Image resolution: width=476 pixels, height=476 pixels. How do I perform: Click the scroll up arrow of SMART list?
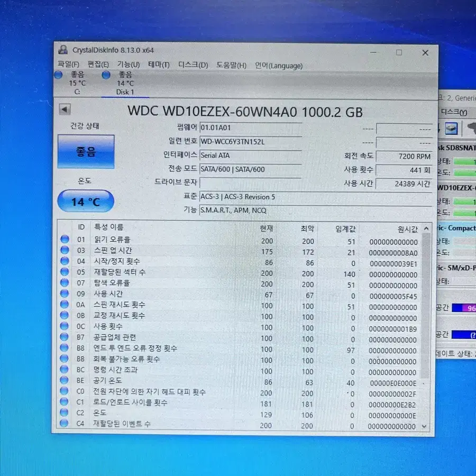coord(426,228)
